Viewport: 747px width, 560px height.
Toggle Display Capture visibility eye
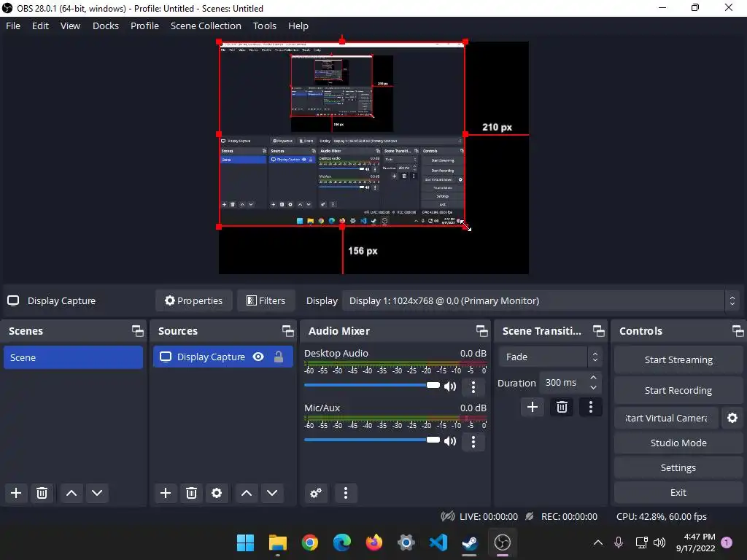258,357
